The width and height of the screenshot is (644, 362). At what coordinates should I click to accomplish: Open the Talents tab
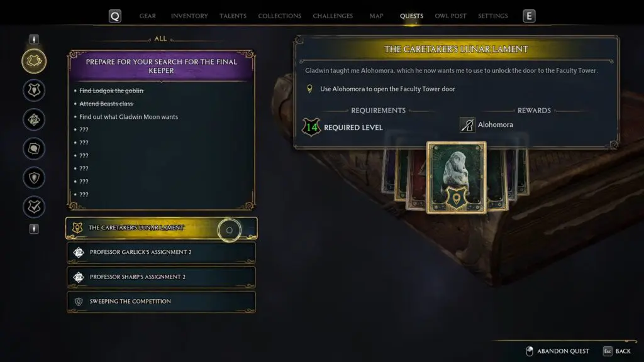[x=233, y=16]
